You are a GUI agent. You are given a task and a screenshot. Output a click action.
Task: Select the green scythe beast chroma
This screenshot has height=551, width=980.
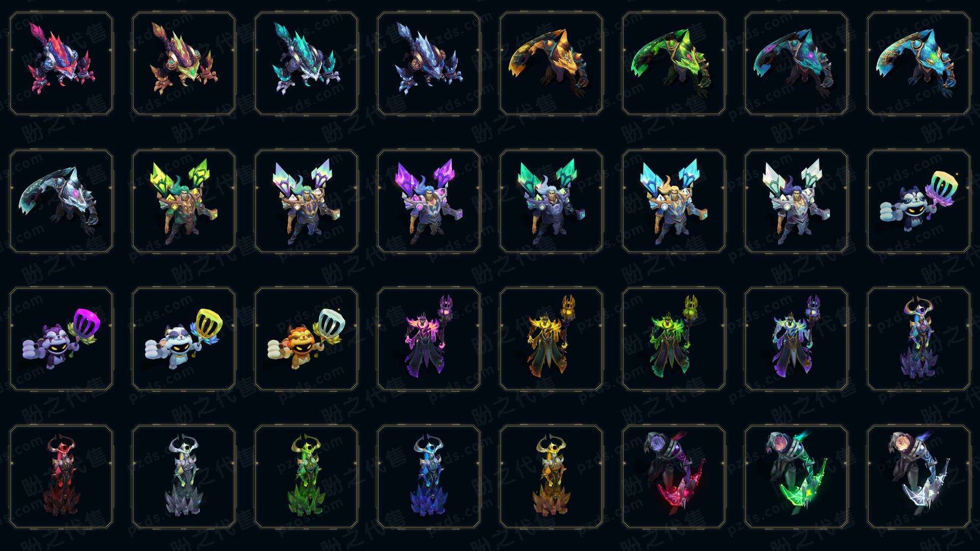(x=674, y=63)
